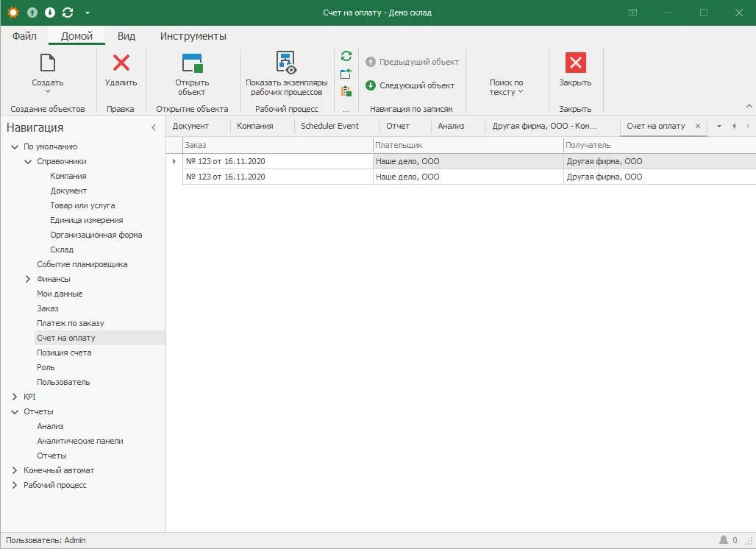This screenshot has height=549, width=756.
Task: Select Товар или услуга in navigation tree
Action: pos(82,205)
